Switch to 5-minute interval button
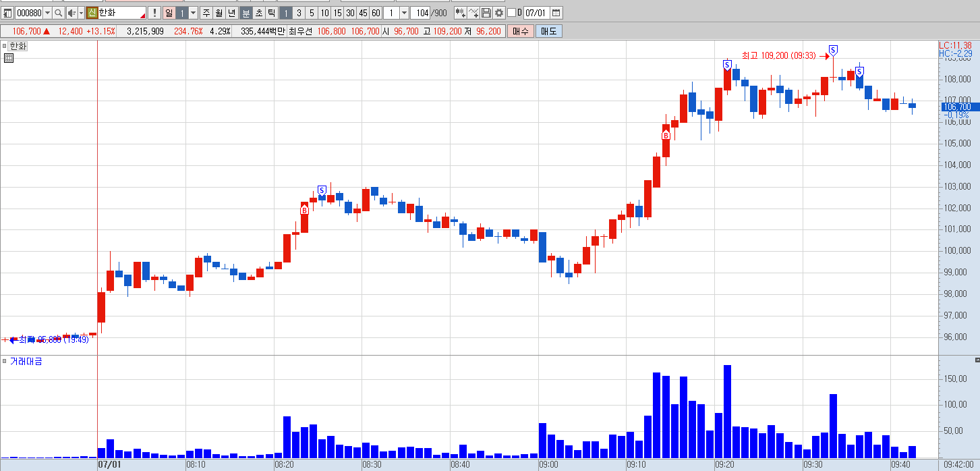 click(311, 13)
